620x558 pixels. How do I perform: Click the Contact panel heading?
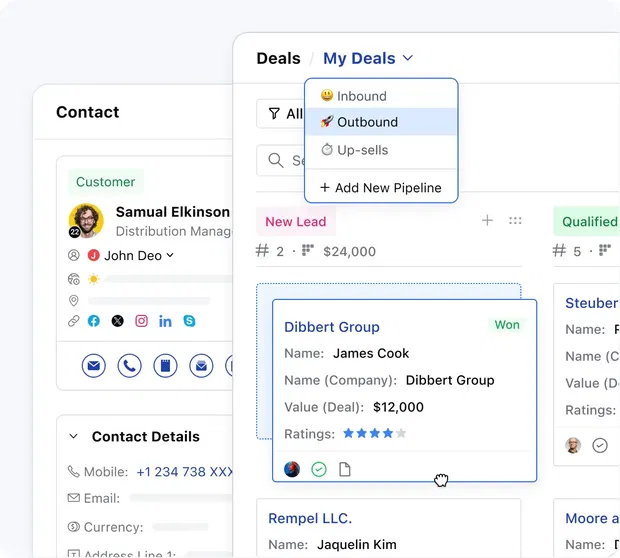[x=87, y=112]
